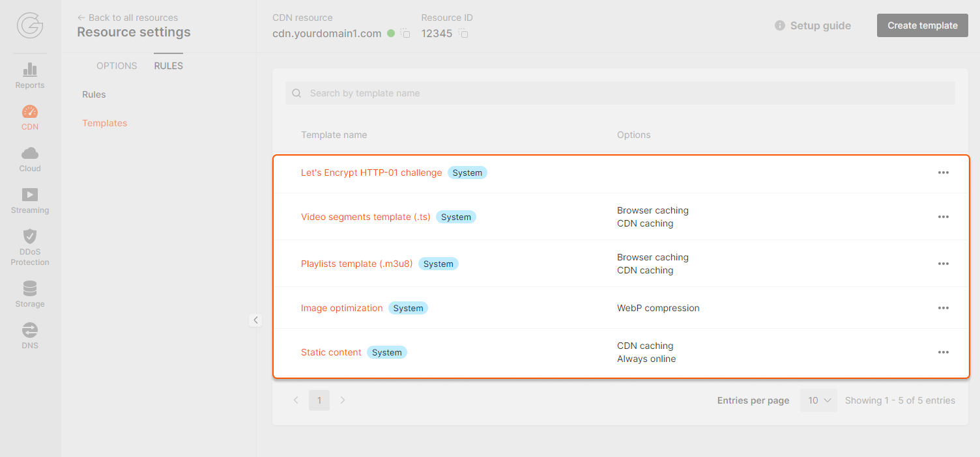Go back to all resources
This screenshot has width=980, height=457.
click(128, 18)
